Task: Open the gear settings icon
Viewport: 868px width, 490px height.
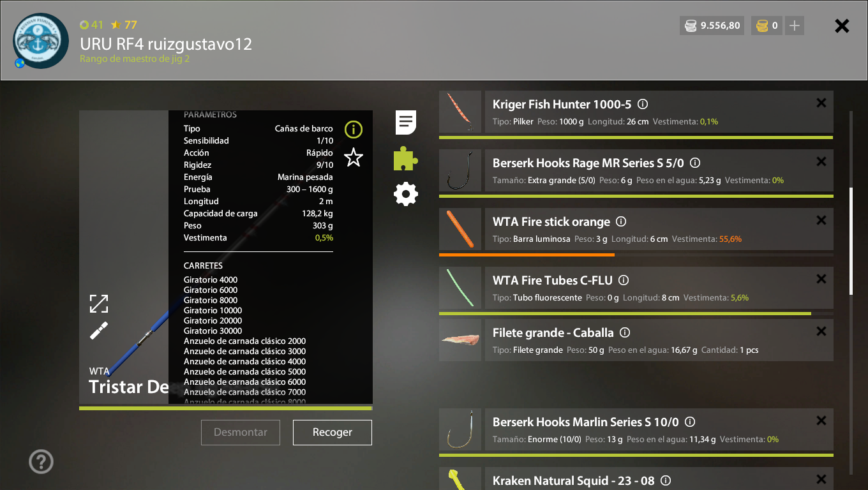Action: 406,194
